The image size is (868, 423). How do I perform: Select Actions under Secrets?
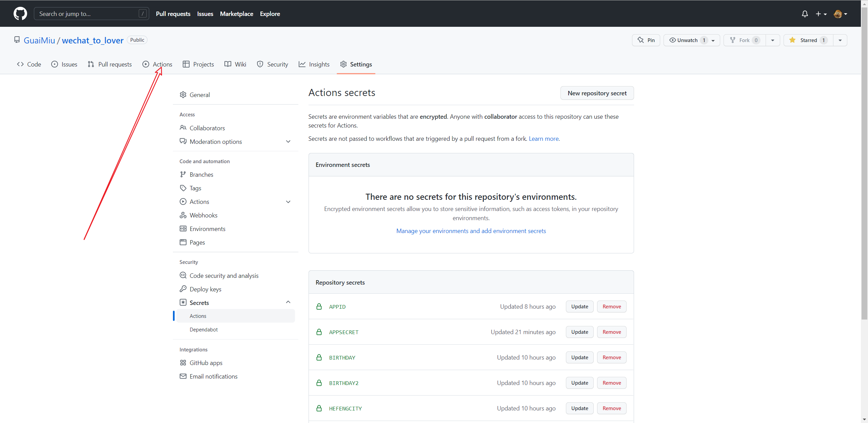[235, 316]
